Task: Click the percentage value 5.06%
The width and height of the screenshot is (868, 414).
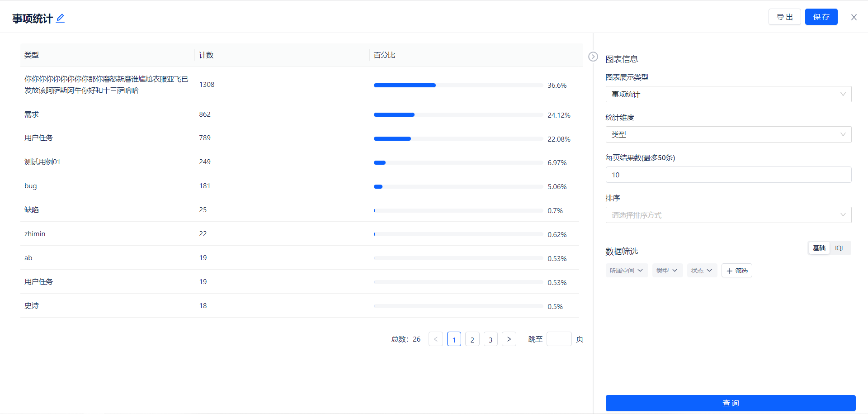Action: tap(557, 187)
